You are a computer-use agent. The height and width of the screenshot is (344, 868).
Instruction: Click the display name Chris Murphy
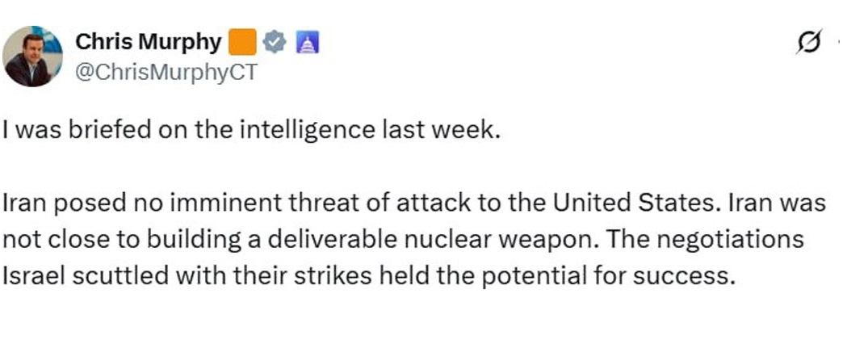click(x=148, y=42)
